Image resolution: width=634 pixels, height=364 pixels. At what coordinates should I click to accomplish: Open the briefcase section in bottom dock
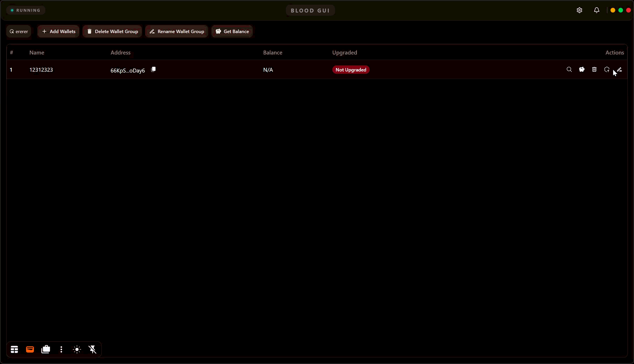(x=46, y=349)
